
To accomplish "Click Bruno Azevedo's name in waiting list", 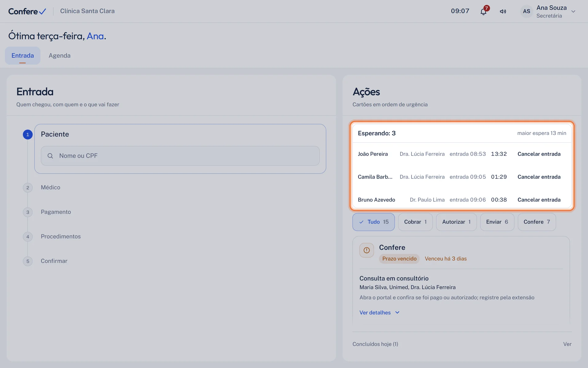I will pyautogui.click(x=376, y=200).
